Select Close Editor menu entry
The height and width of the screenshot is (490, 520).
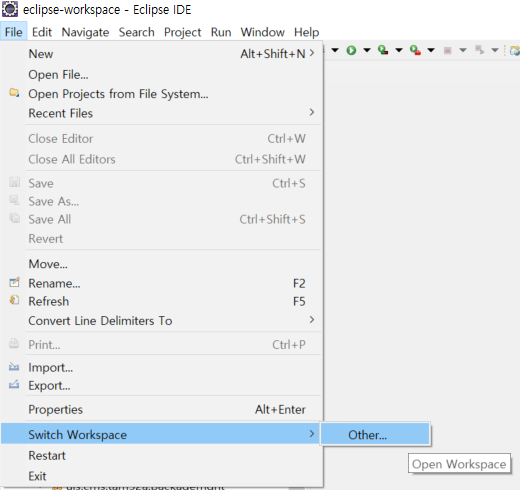point(162,139)
